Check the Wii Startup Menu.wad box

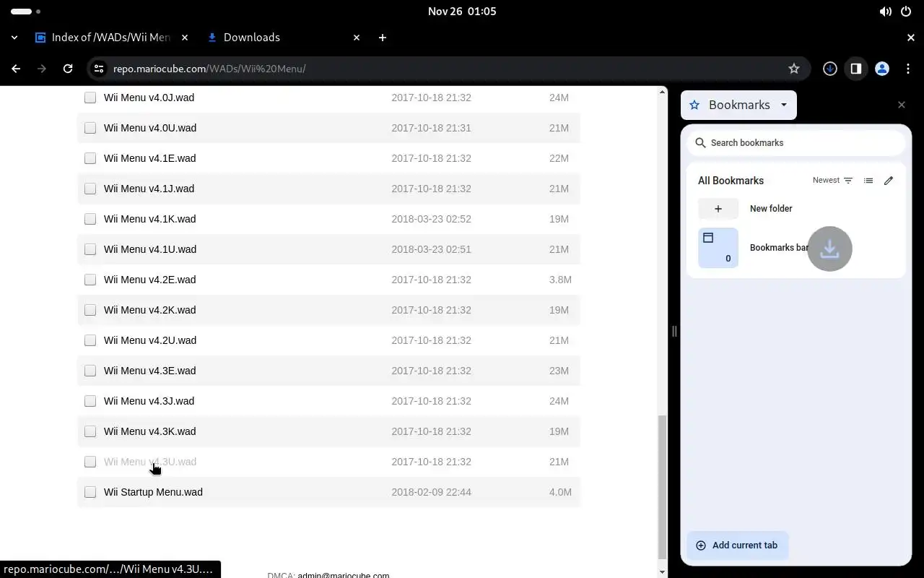[90, 492]
